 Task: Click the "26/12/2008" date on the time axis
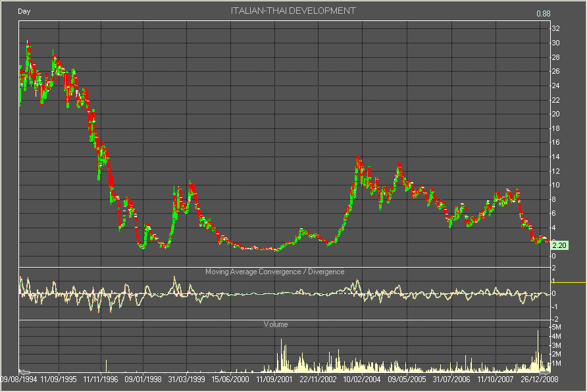click(x=540, y=380)
